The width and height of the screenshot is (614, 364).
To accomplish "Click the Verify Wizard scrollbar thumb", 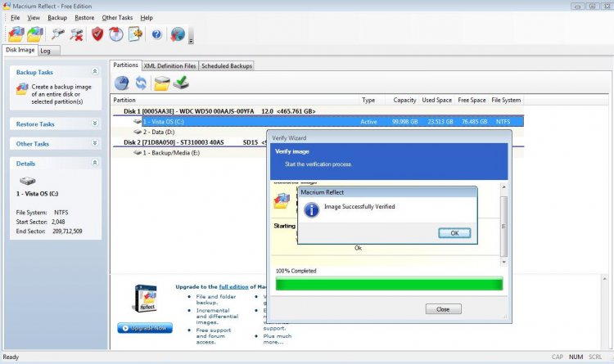I will point(504,227).
